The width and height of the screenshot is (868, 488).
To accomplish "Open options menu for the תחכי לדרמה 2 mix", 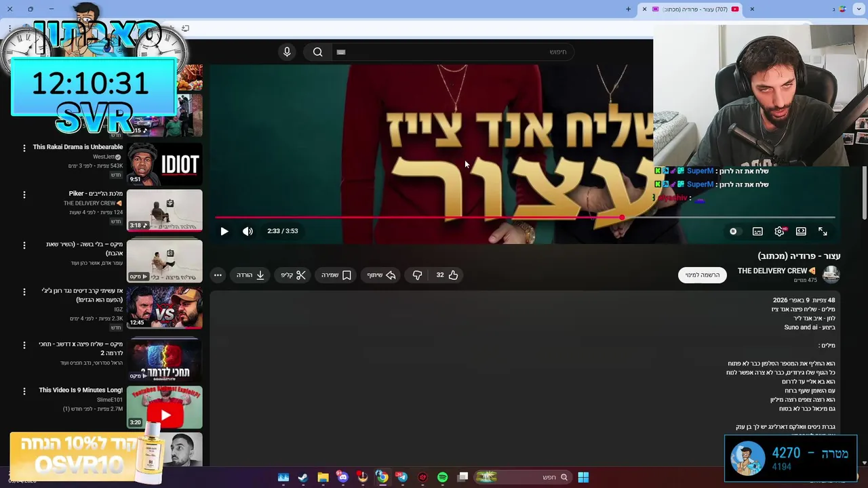I will pyautogui.click(x=24, y=345).
